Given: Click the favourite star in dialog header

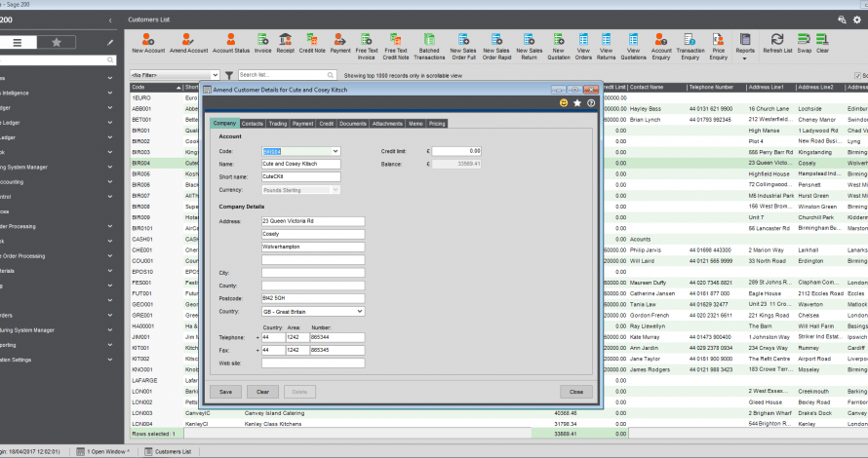Looking at the screenshot, I should 577,103.
